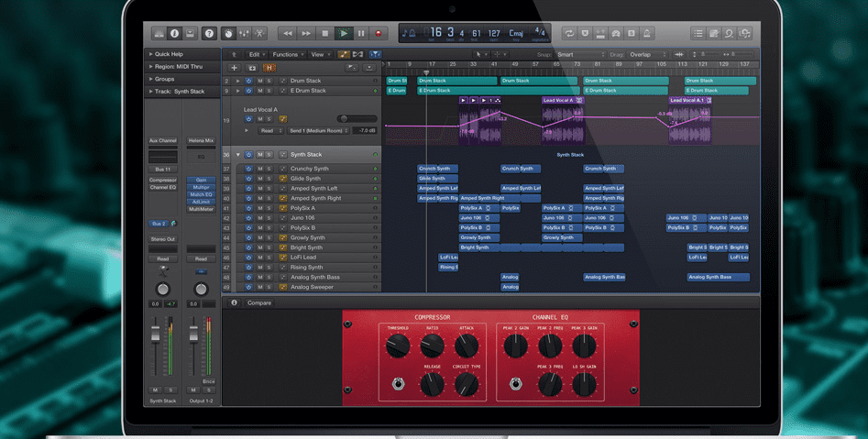Open the Toolbar display icon
The image size is (868, 439).
coord(190,33)
